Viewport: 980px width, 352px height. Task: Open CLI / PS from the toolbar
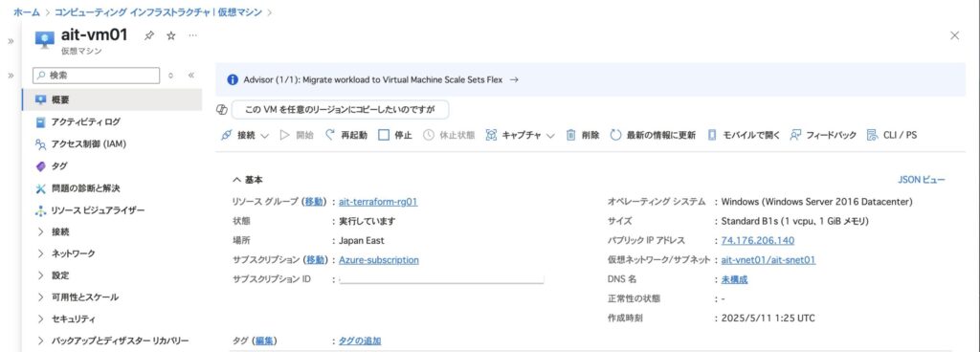pyautogui.click(x=892, y=135)
